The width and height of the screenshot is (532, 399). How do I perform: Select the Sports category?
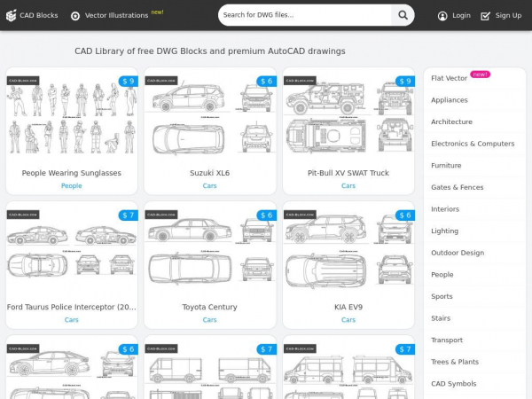click(x=442, y=296)
